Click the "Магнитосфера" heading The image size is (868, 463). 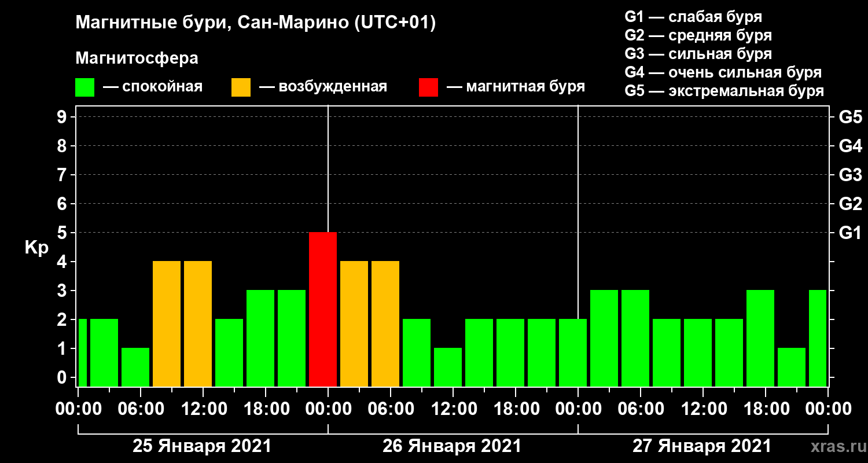tap(137, 58)
